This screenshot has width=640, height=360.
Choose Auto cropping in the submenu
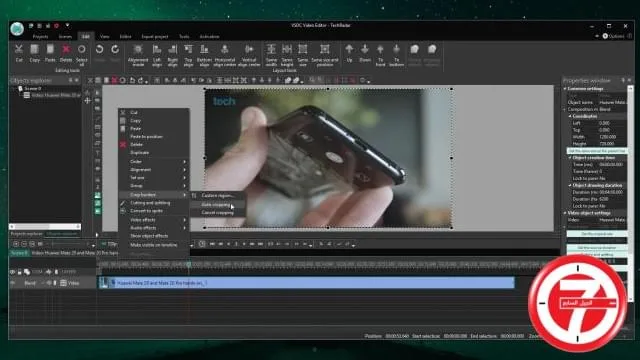(218, 204)
